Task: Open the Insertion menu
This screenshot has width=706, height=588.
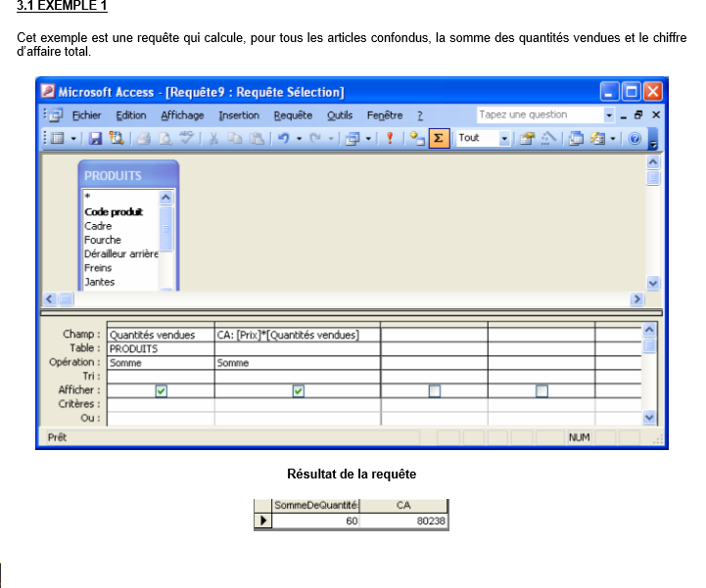Action: pyautogui.click(x=239, y=115)
